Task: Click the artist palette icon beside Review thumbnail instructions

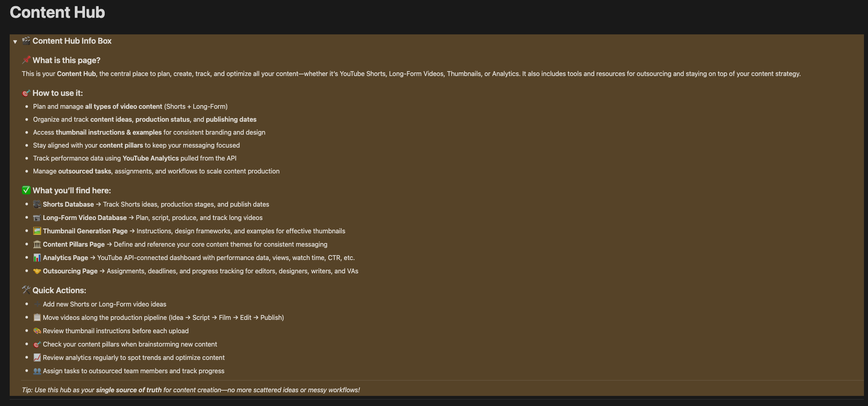Action: [x=37, y=331]
